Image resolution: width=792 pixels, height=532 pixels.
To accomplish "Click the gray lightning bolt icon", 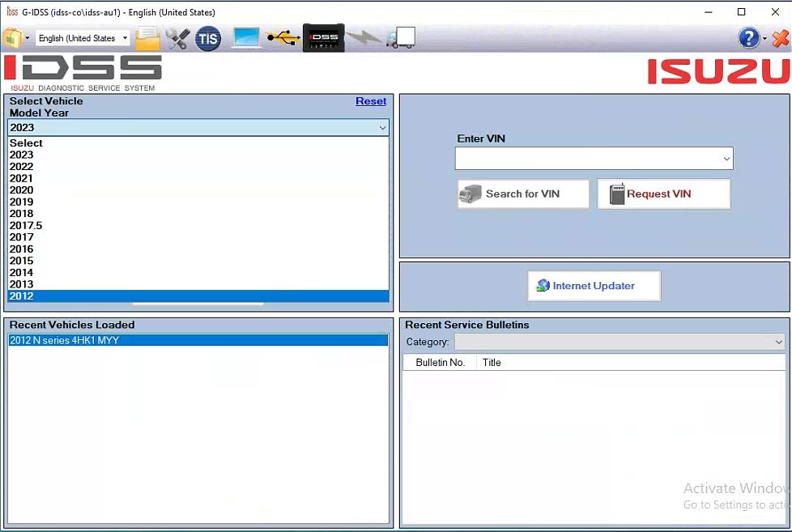I will (x=364, y=38).
